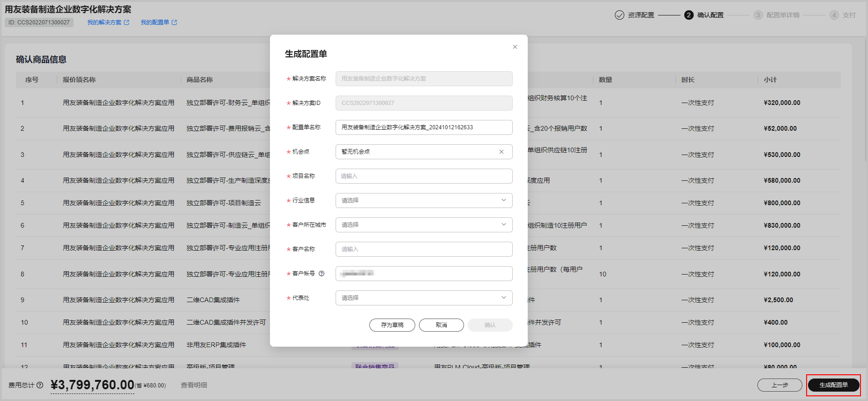This screenshot has width=868, height=401.
Task: Click the 取消 button in the dialog
Action: [x=441, y=325]
